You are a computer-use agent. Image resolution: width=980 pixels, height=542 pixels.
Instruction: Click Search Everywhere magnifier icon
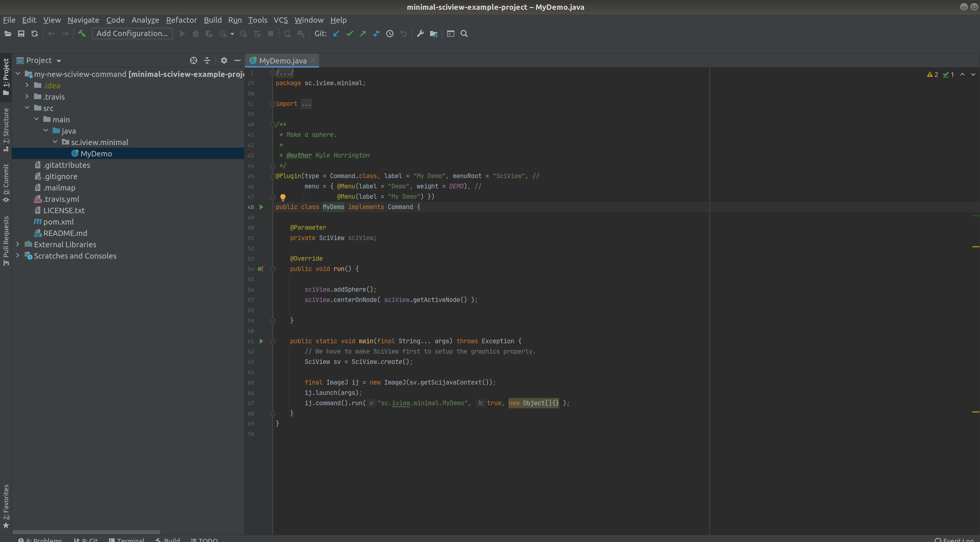[464, 34]
